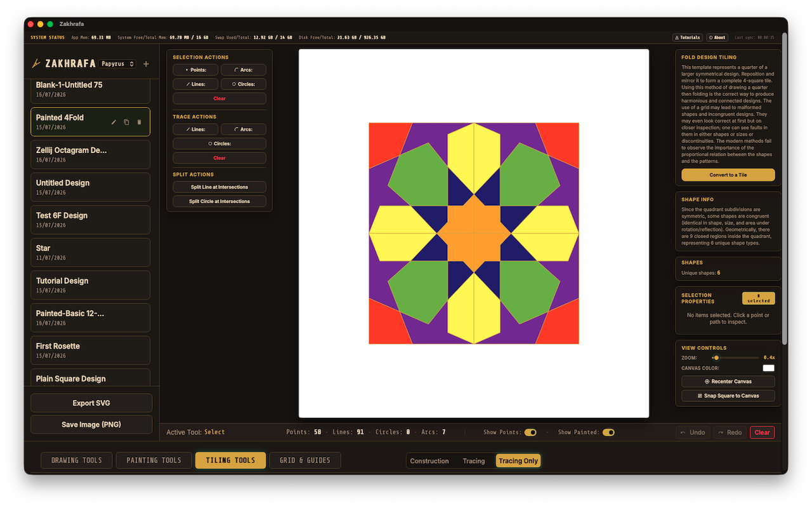This screenshot has height=508, width=812.
Task: Open Tutorials from the status bar
Action: click(x=688, y=37)
